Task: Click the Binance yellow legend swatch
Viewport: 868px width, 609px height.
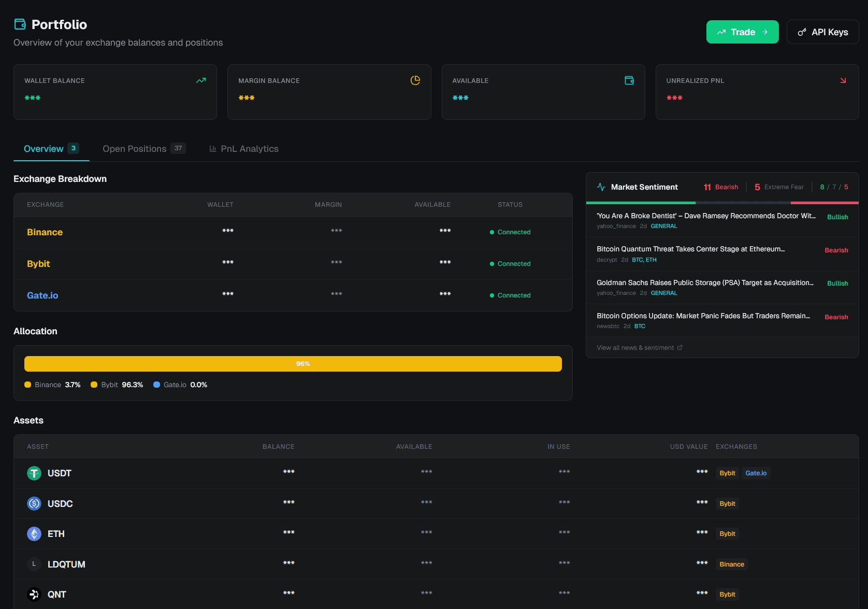Action: tap(28, 385)
